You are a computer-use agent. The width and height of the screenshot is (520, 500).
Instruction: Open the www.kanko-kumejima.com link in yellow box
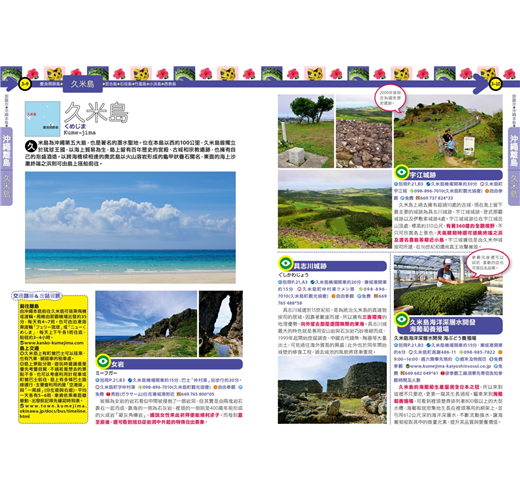(52, 343)
